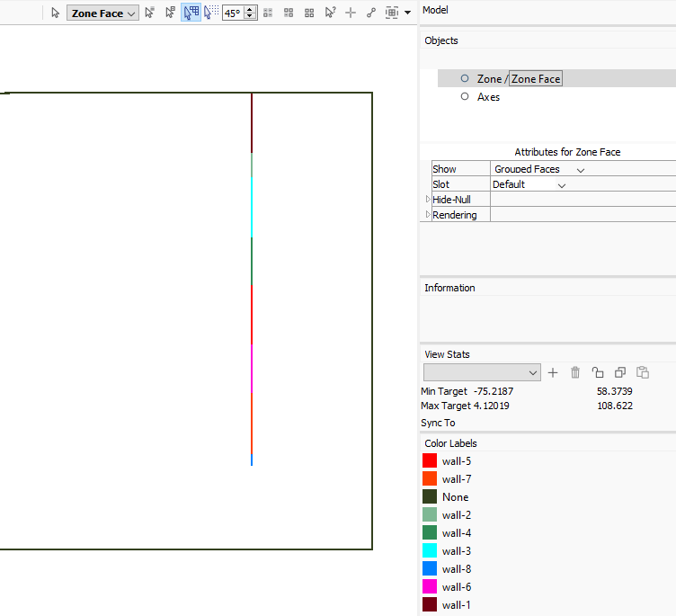Select Axes item in Objects list

click(488, 97)
